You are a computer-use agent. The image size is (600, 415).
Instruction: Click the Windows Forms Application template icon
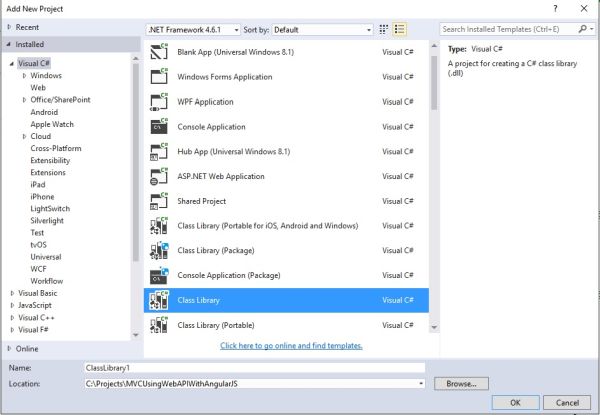click(159, 76)
